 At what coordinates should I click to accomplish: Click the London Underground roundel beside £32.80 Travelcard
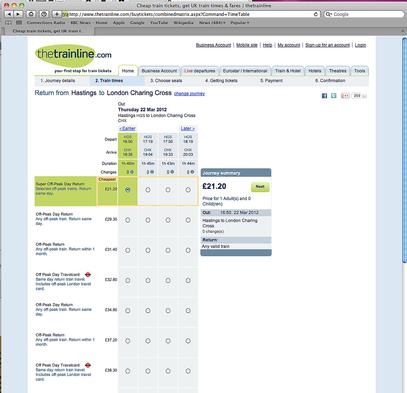tap(88, 275)
